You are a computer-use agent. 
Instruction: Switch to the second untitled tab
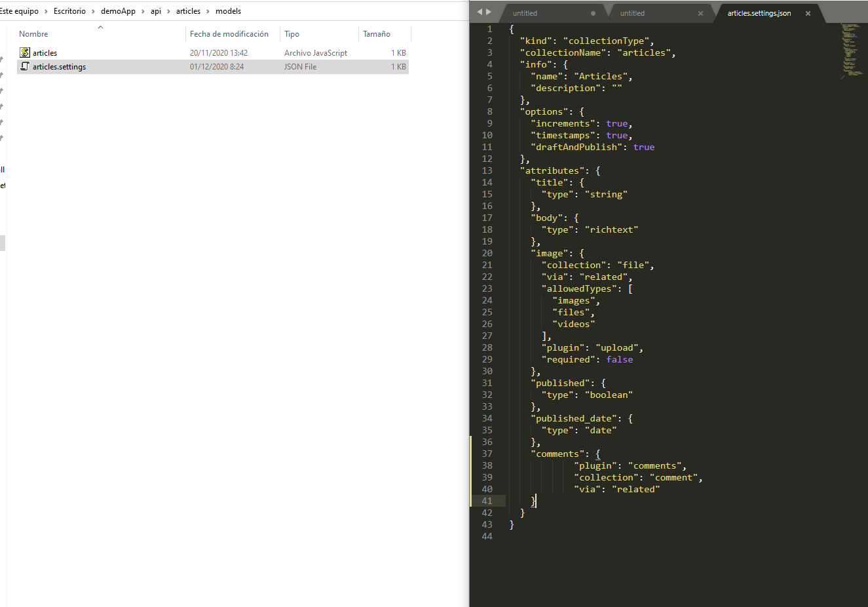pos(632,12)
